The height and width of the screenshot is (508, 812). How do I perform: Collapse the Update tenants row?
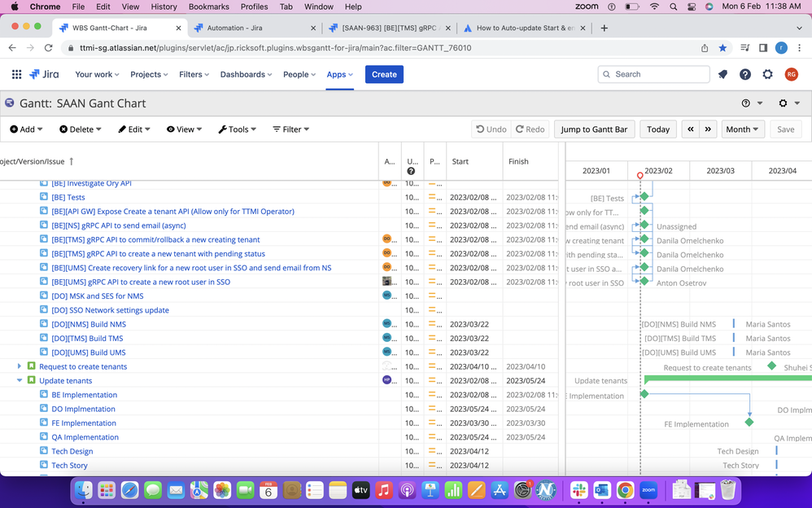[20, 380]
